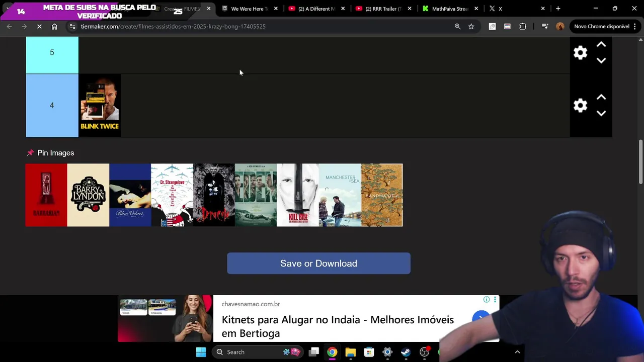The width and height of the screenshot is (644, 362).
Task: Switch to the A Different M YouTube tab
Action: pos(316,9)
